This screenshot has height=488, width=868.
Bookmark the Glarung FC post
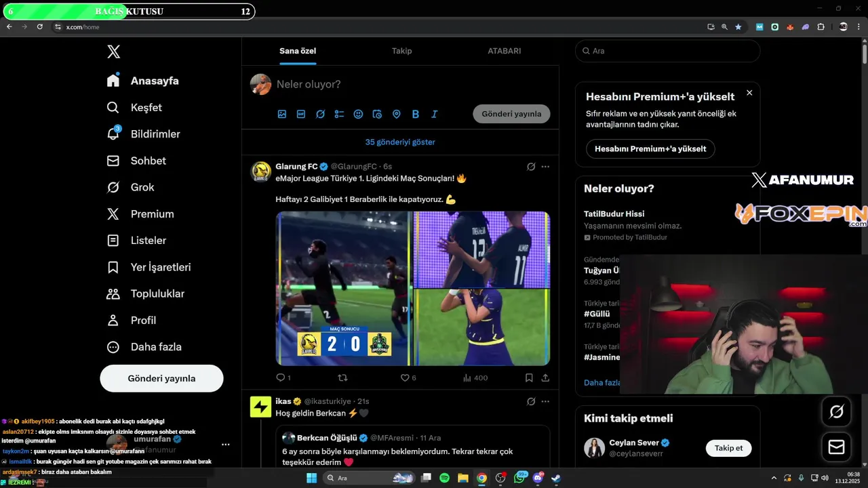click(529, 378)
